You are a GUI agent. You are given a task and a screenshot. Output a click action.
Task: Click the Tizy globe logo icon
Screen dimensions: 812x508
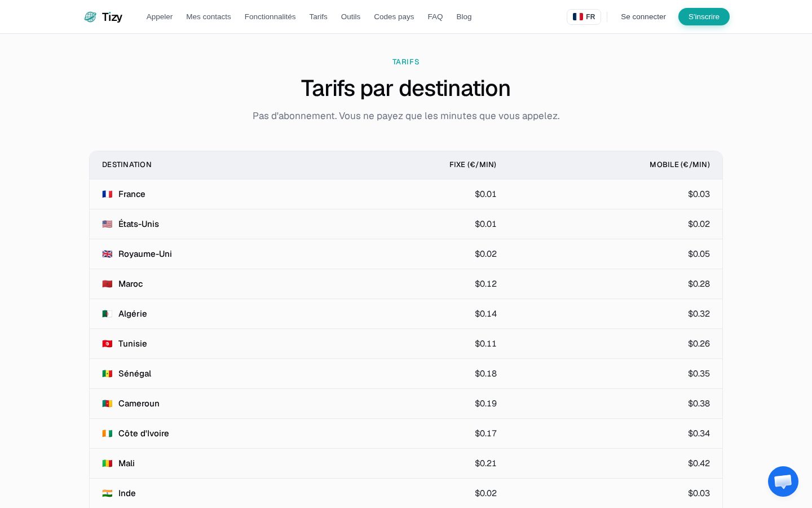[90, 17]
